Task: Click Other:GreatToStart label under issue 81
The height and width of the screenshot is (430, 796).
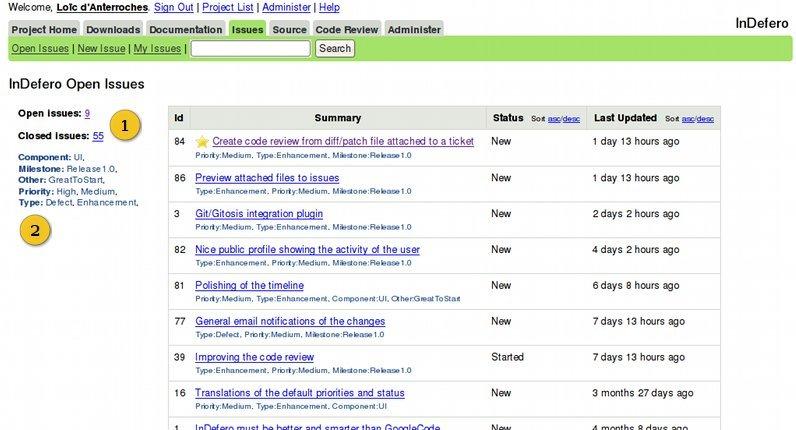Action: coord(426,299)
